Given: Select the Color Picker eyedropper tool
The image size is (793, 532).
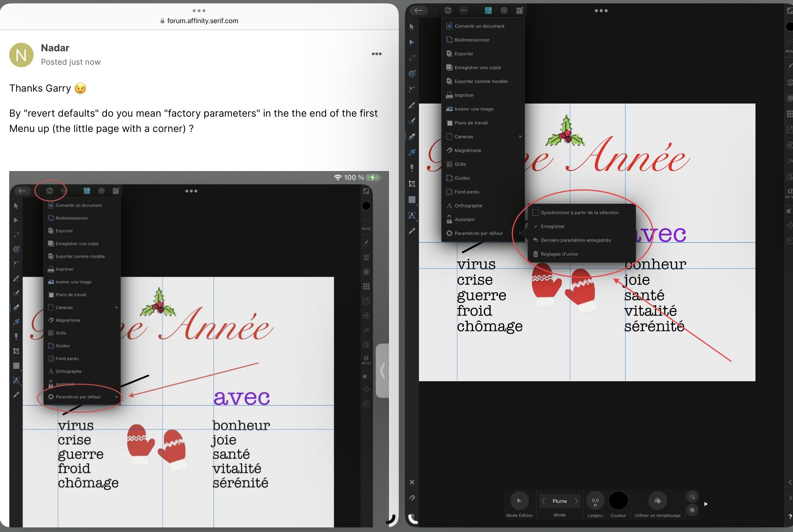Looking at the screenshot, I should click(412, 231).
